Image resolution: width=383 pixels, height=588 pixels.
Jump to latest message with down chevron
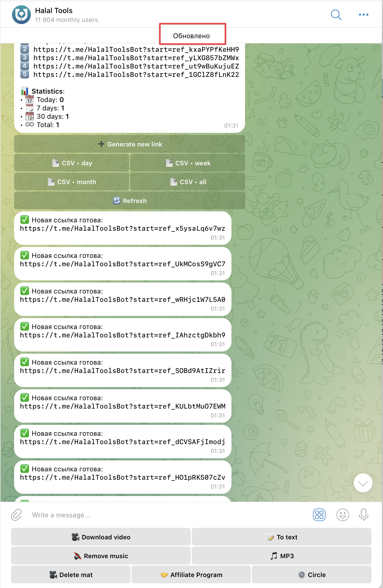363,483
